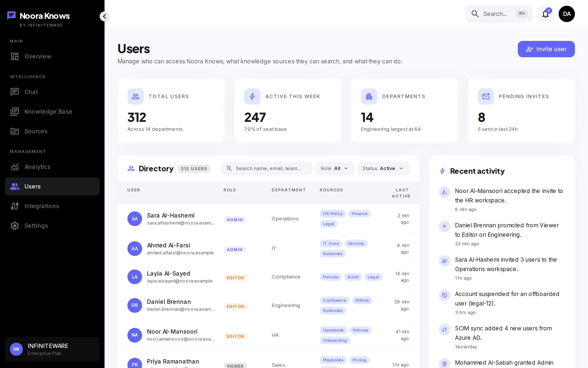Open Integrations page
Viewport: 588px width, 368px height.
point(52,206)
